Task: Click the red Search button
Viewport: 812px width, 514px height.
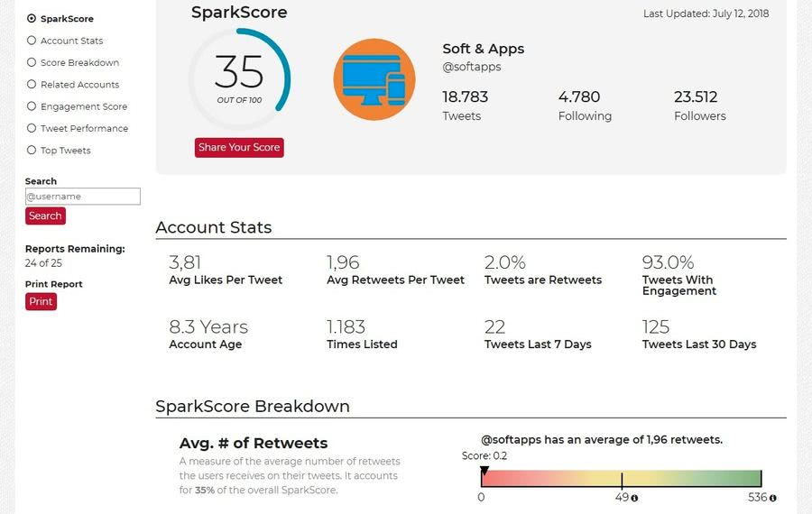Action: coord(45,216)
